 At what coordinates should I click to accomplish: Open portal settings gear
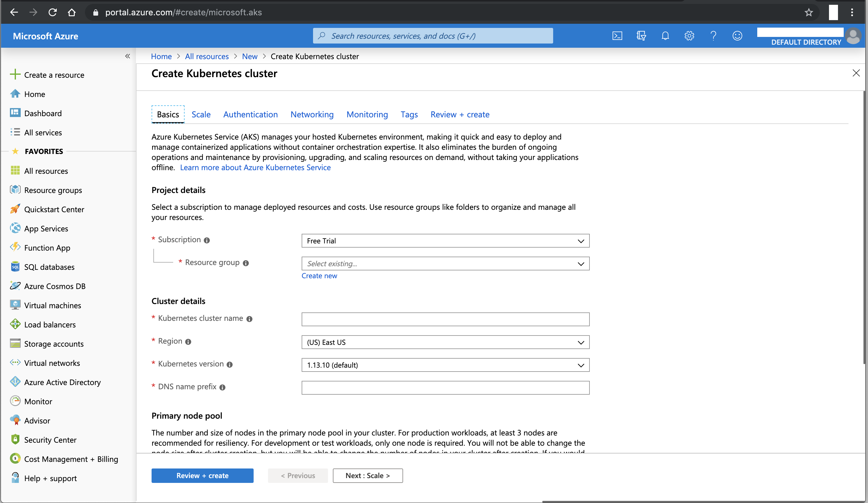(x=689, y=35)
